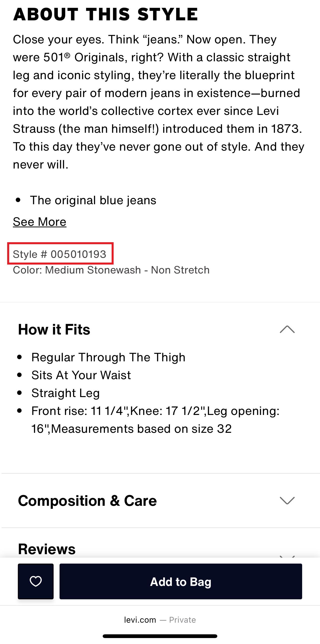This screenshot has width=320, height=644.
Task: Tap the Composition & Care heading text
Action: (87, 501)
